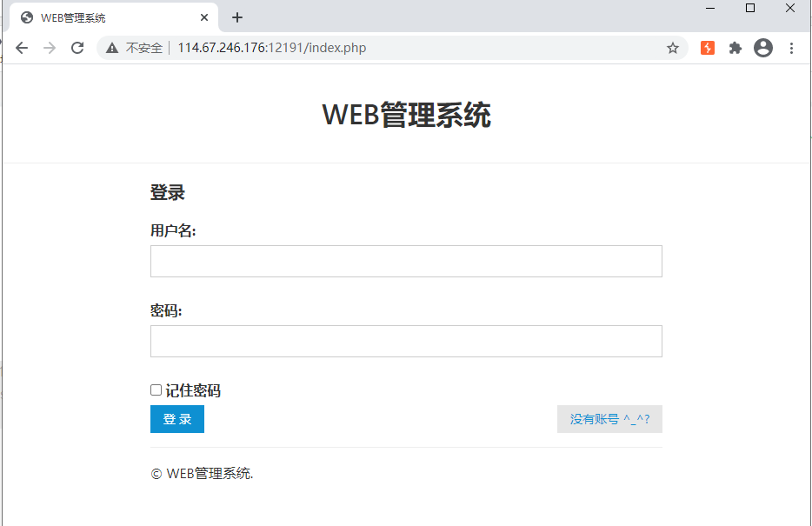Open a new browser tab

tap(236, 17)
